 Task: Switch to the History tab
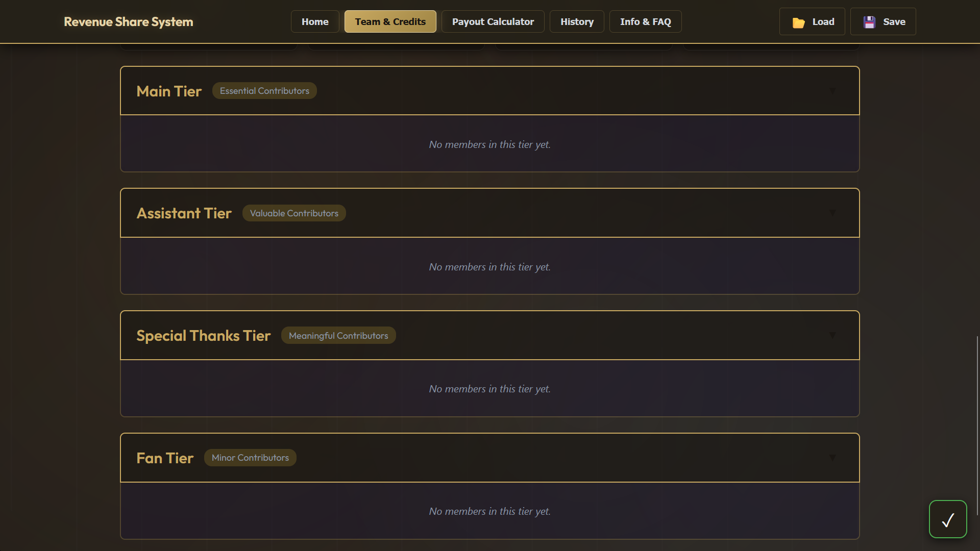click(577, 21)
